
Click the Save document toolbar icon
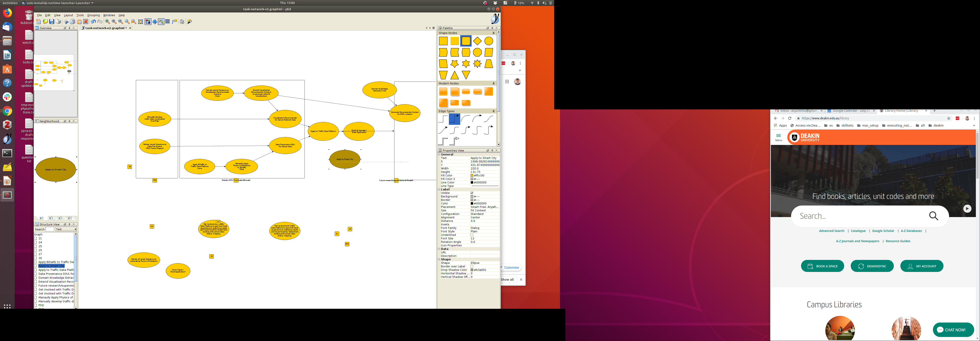[x=52, y=22]
